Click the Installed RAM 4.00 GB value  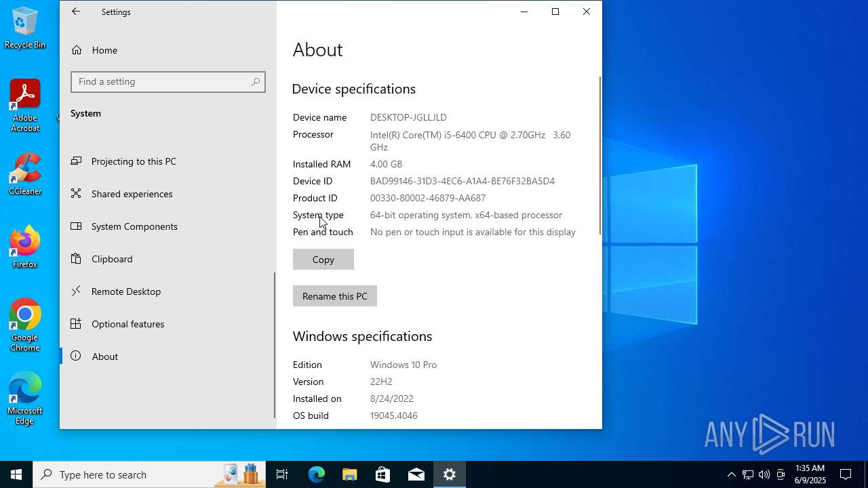pos(386,164)
